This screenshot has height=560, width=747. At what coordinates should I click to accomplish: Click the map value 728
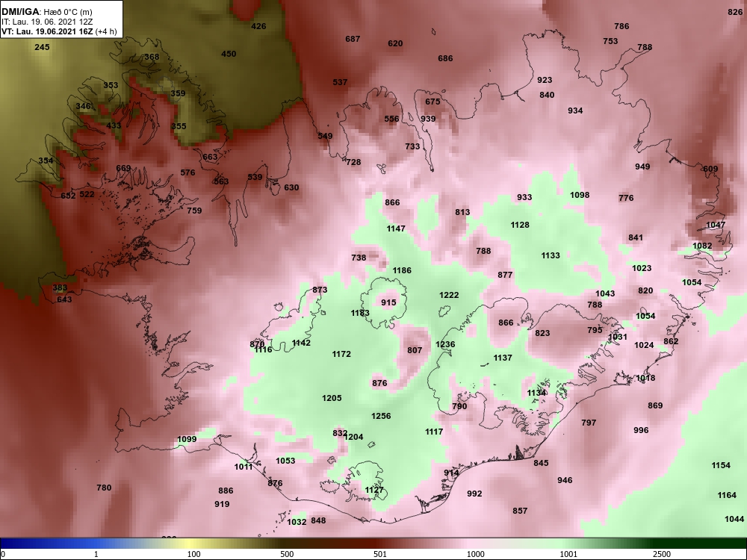[x=353, y=162]
